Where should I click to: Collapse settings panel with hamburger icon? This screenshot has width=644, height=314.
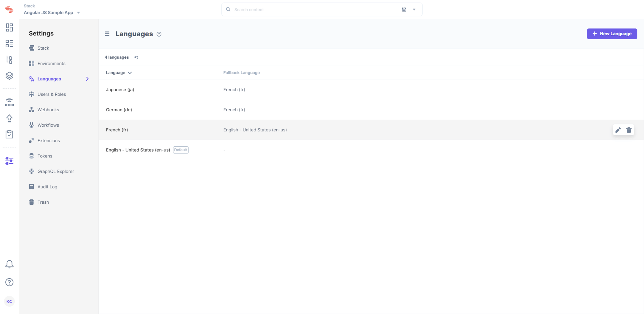tap(107, 34)
